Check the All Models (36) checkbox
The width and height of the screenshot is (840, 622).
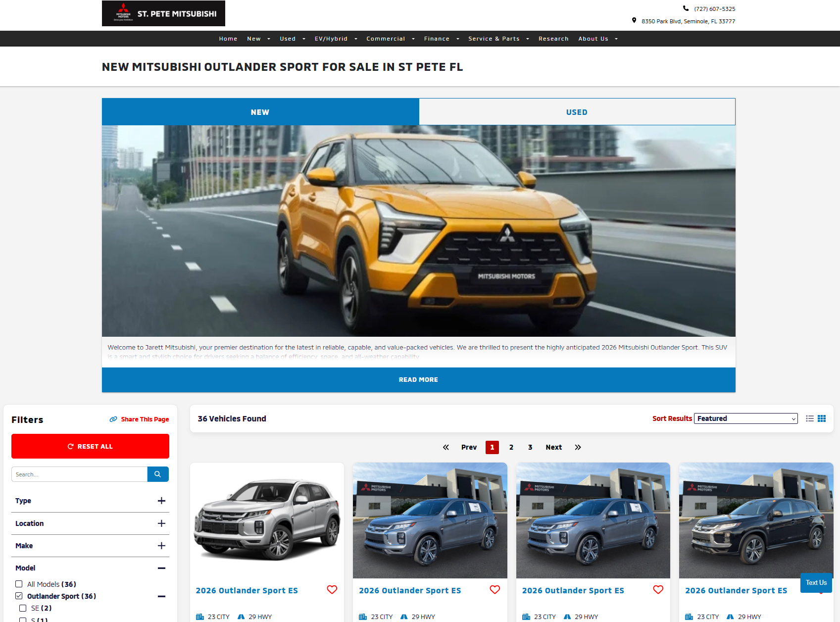(x=19, y=584)
